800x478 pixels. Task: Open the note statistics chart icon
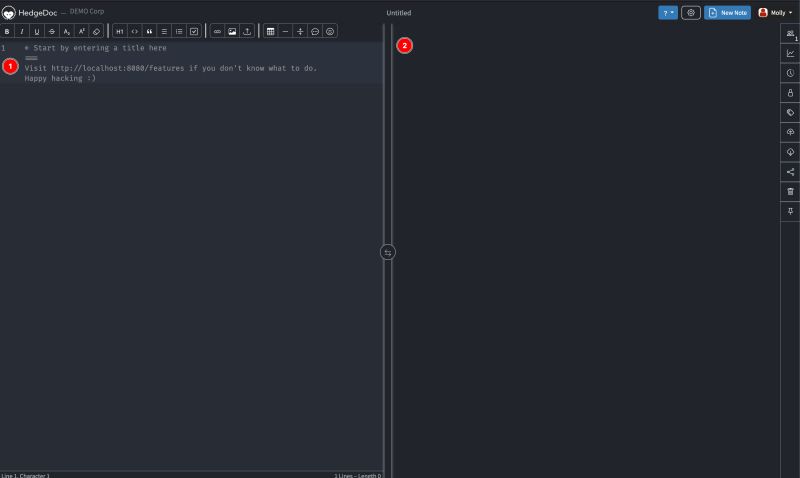point(790,54)
